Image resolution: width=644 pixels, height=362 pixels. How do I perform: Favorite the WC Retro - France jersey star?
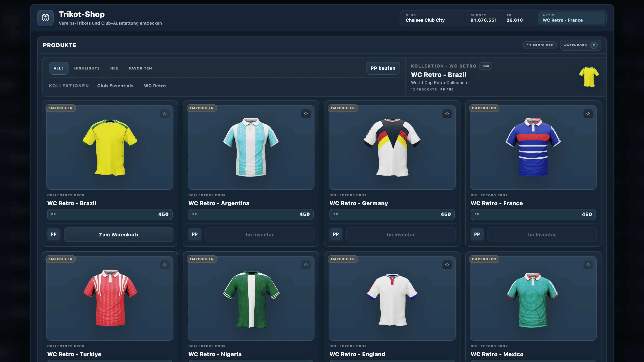point(588,114)
